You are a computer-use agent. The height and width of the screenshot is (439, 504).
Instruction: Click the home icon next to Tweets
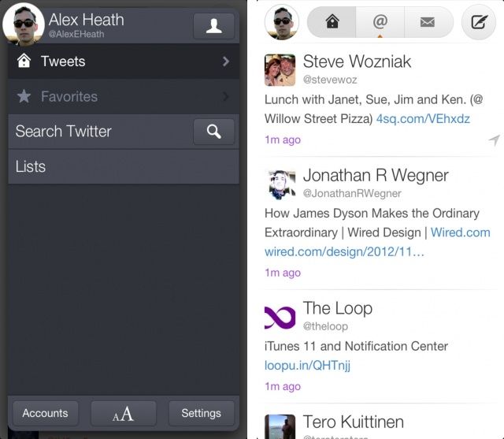[x=24, y=61]
